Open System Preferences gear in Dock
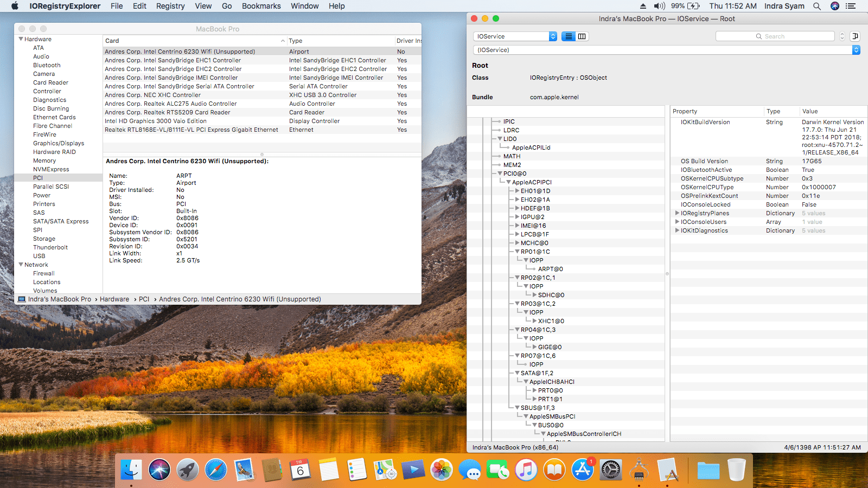This screenshot has height=488, width=868. 611,470
